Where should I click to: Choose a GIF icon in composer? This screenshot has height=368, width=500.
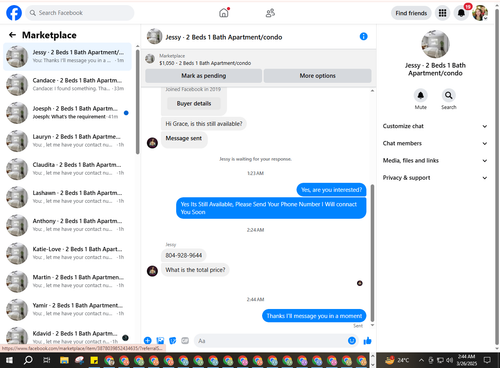pos(185,340)
